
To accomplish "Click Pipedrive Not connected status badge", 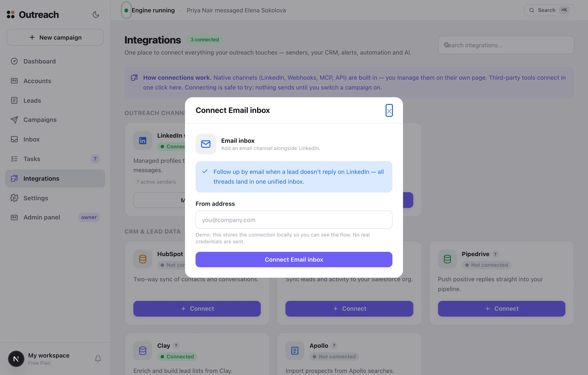I will [486, 265].
